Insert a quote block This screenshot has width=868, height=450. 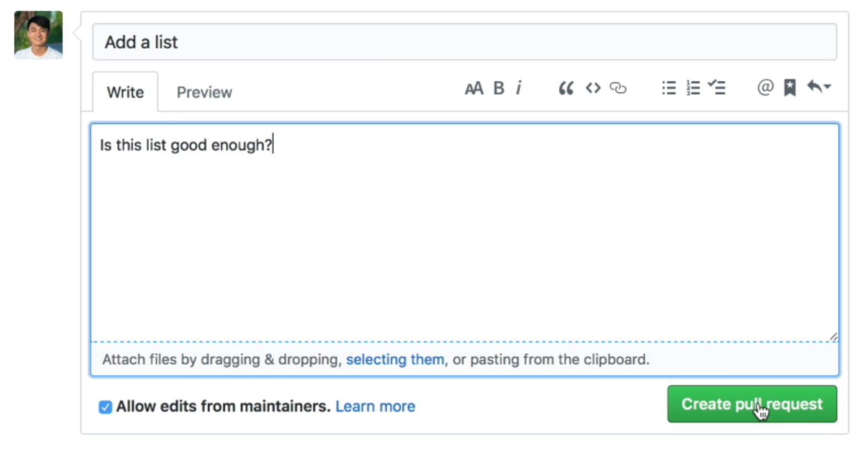click(x=566, y=88)
